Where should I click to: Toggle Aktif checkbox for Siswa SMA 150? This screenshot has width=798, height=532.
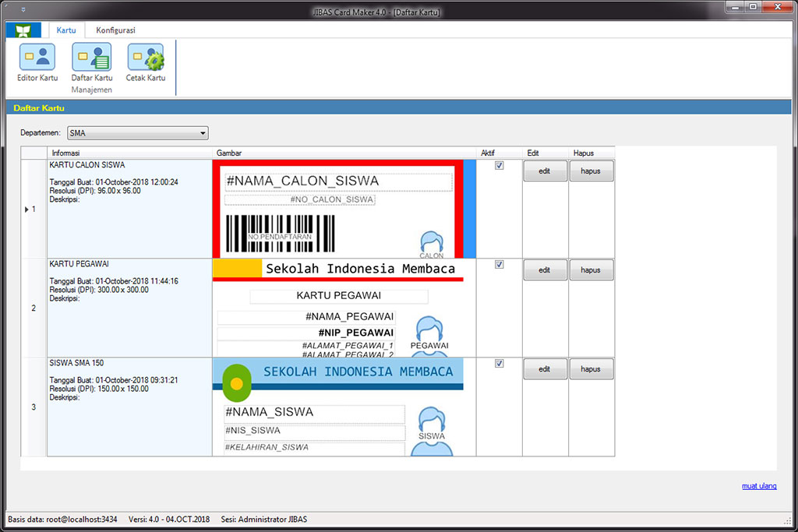tap(499, 364)
